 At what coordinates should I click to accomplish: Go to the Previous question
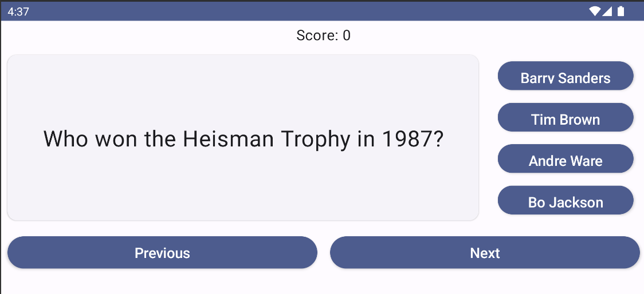click(x=162, y=253)
